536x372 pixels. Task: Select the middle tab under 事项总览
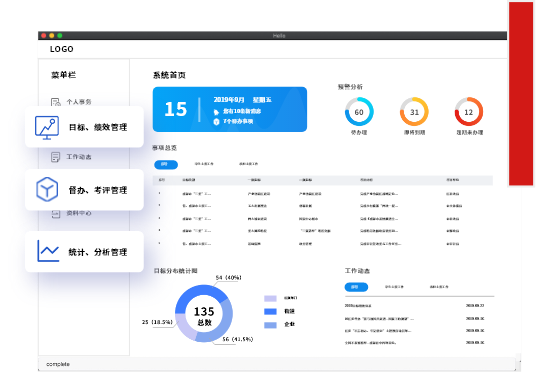point(204,164)
